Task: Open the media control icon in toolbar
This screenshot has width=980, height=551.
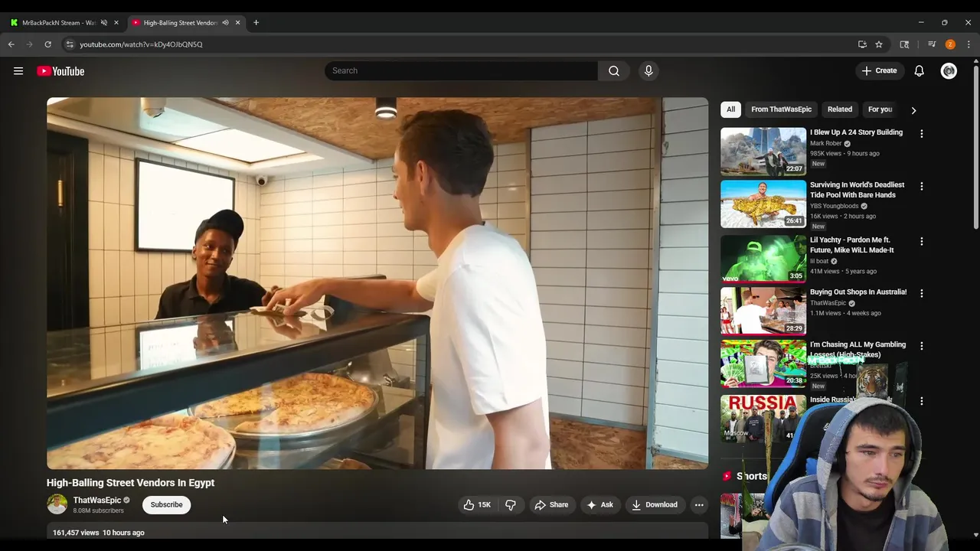Action: coord(932,44)
